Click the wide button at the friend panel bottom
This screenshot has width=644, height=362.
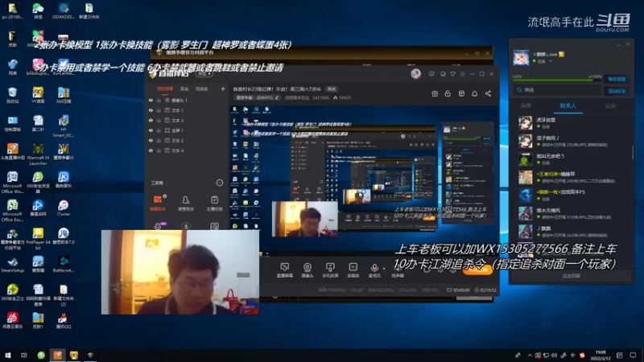click(x=571, y=276)
